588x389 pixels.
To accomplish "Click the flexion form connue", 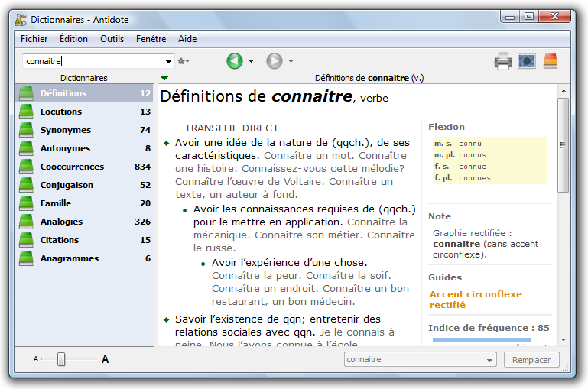I will tap(473, 167).
